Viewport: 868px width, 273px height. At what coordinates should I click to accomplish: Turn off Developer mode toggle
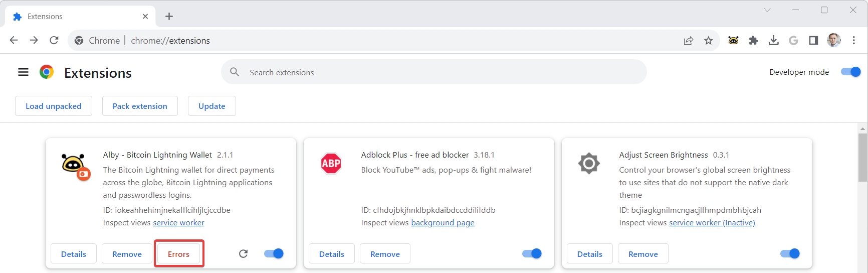tap(850, 72)
